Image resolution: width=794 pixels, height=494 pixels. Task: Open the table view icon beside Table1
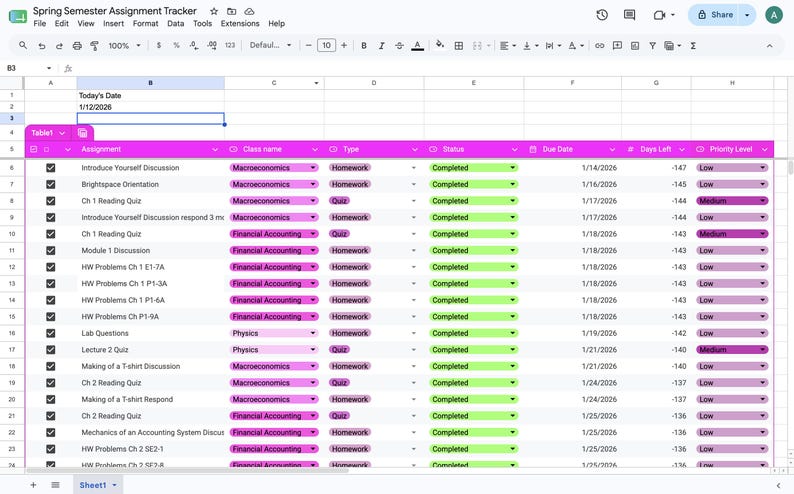coord(83,133)
